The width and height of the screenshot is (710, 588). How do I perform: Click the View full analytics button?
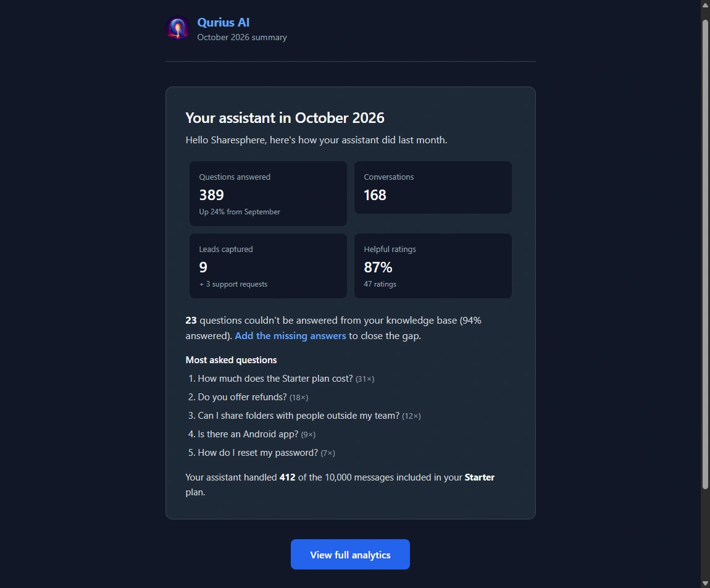click(x=350, y=555)
